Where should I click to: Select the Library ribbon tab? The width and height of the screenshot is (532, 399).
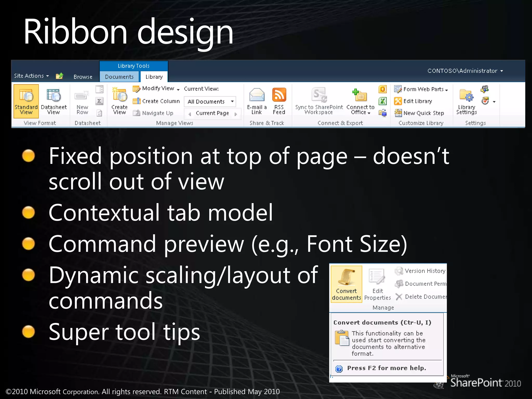[154, 77]
